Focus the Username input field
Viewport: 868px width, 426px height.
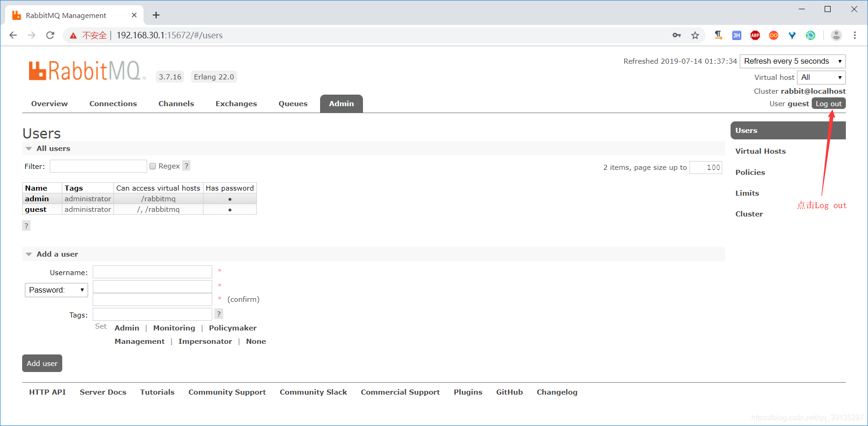point(152,272)
